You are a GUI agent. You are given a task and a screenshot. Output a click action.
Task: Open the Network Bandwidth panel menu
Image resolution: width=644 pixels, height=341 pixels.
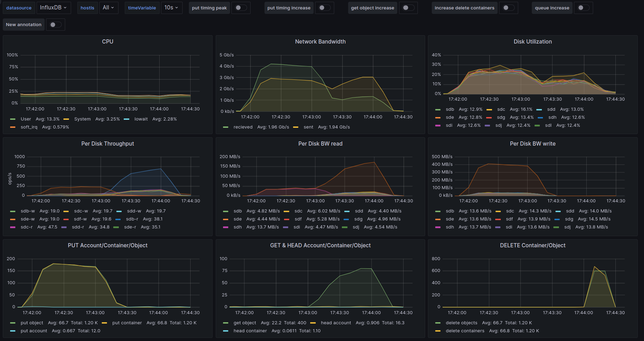click(320, 41)
